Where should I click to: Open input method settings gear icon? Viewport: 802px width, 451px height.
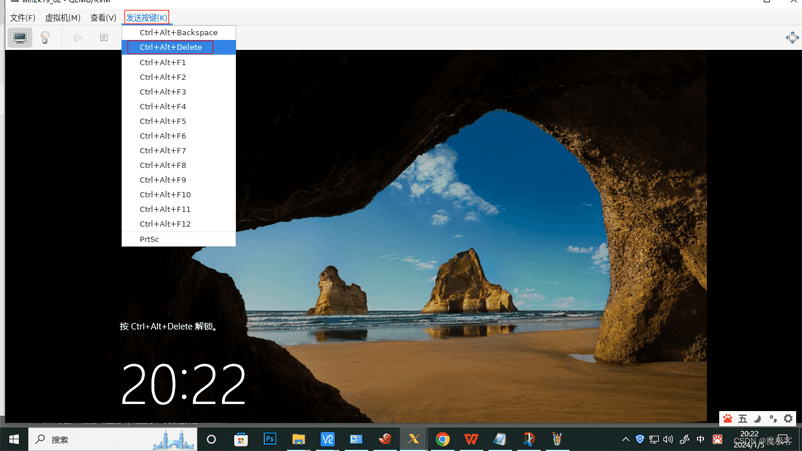tap(788, 419)
